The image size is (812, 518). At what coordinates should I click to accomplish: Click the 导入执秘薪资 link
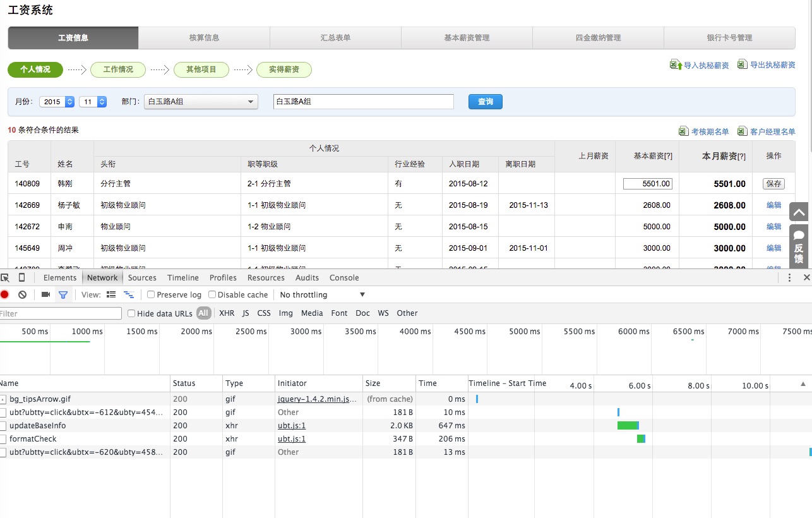pos(707,65)
